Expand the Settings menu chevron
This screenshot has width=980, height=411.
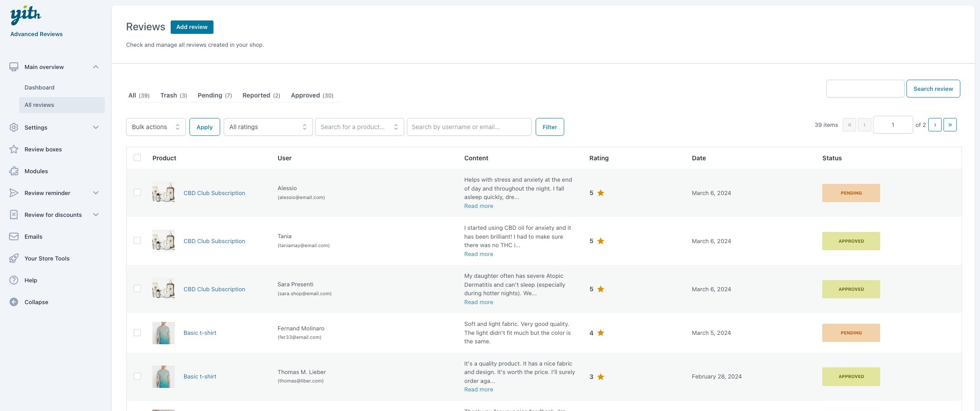pyautogui.click(x=96, y=127)
